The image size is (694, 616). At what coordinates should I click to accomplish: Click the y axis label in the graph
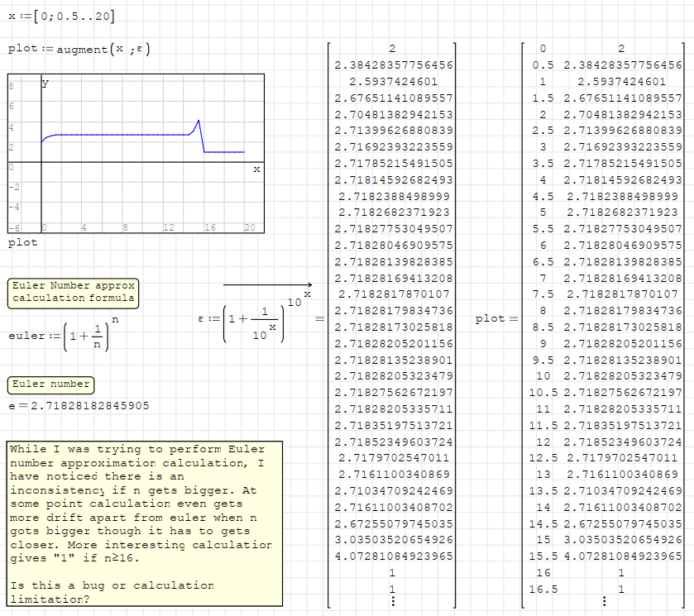tap(45, 83)
